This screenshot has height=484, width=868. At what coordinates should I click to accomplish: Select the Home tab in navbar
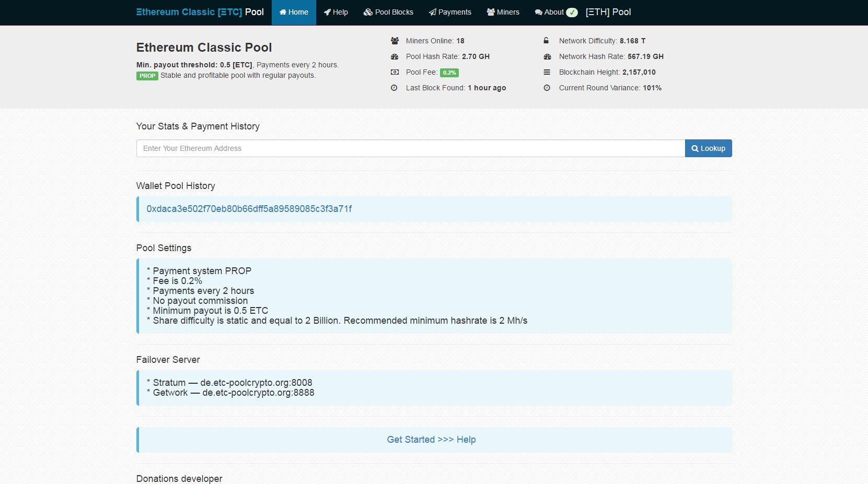(294, 12)
